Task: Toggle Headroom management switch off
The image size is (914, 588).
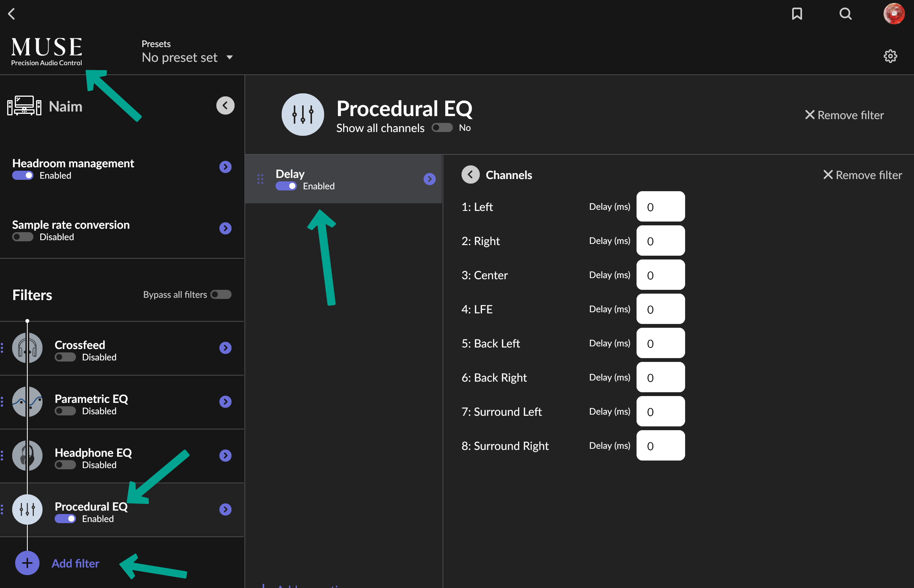Action: coord(22,175)
